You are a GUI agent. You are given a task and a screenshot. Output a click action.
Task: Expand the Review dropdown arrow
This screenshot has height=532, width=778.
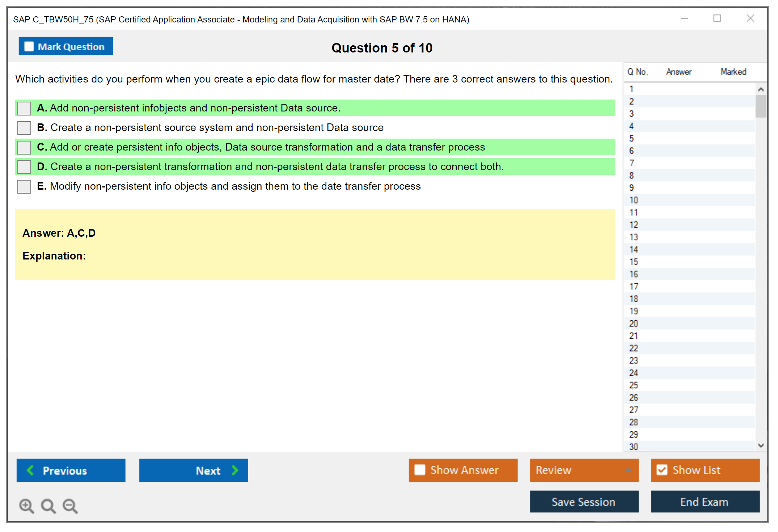(628, 470)
